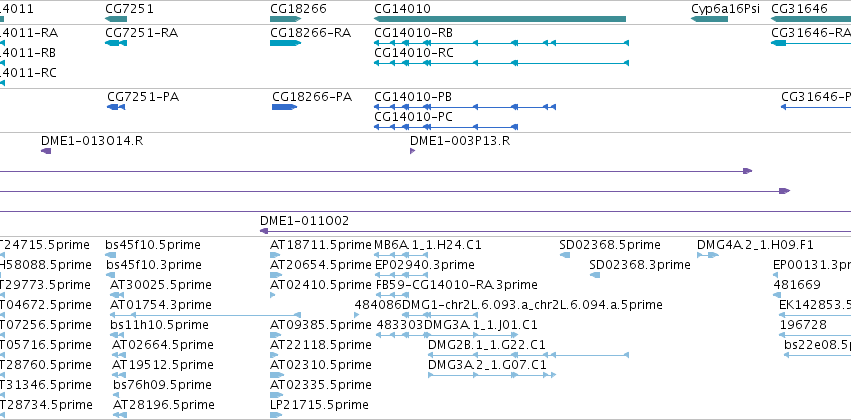
Task: Click the CG18266-RA label
Action: [x=310, y=33]
